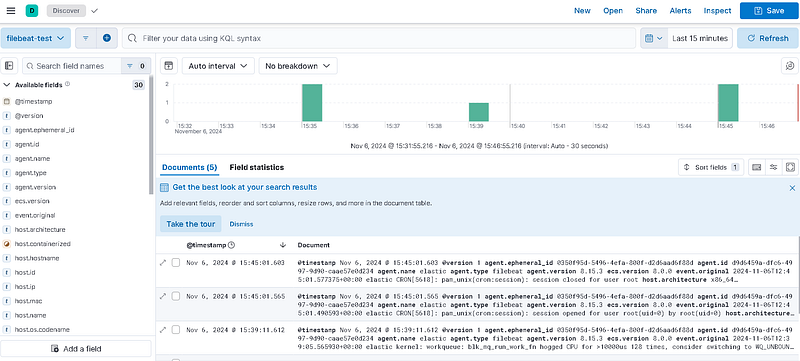Check the 15:45:01.603 row checkbox

pyautogui.click(x=176, y=263)
